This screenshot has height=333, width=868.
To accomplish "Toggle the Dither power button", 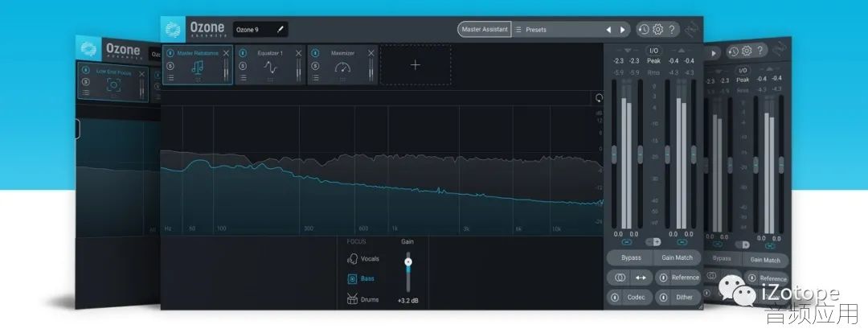I will [x=663, y=298].
